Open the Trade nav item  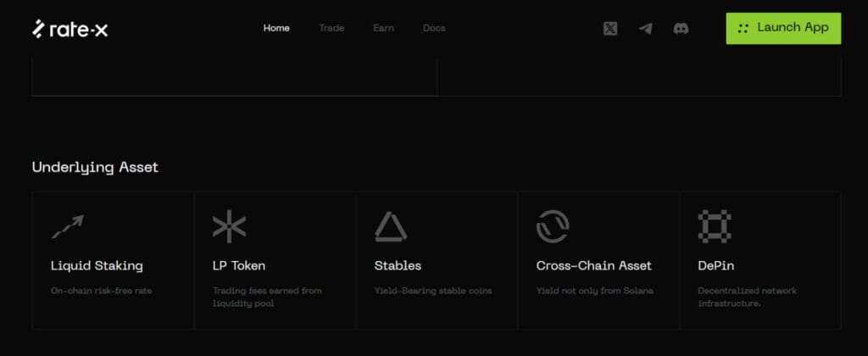(331, 28)
